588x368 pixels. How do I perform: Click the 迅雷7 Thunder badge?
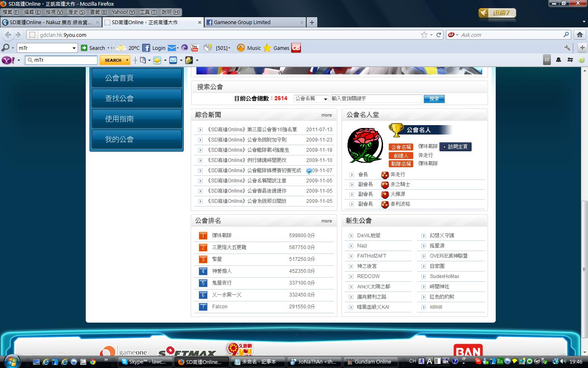tap(497, 13)
